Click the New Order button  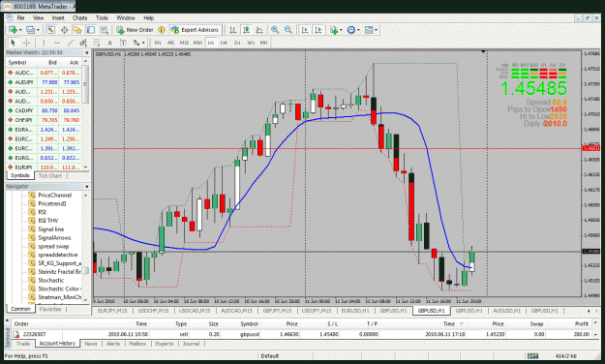(136, 30)
